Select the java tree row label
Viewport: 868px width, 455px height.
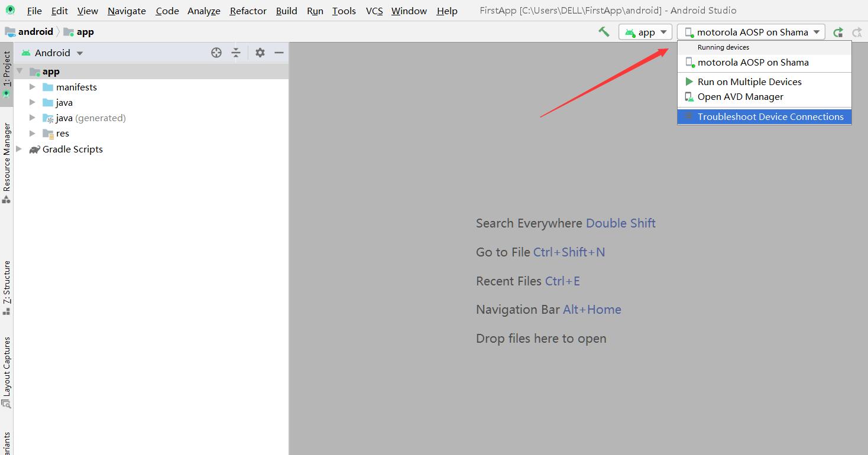(x=64, y=102)
